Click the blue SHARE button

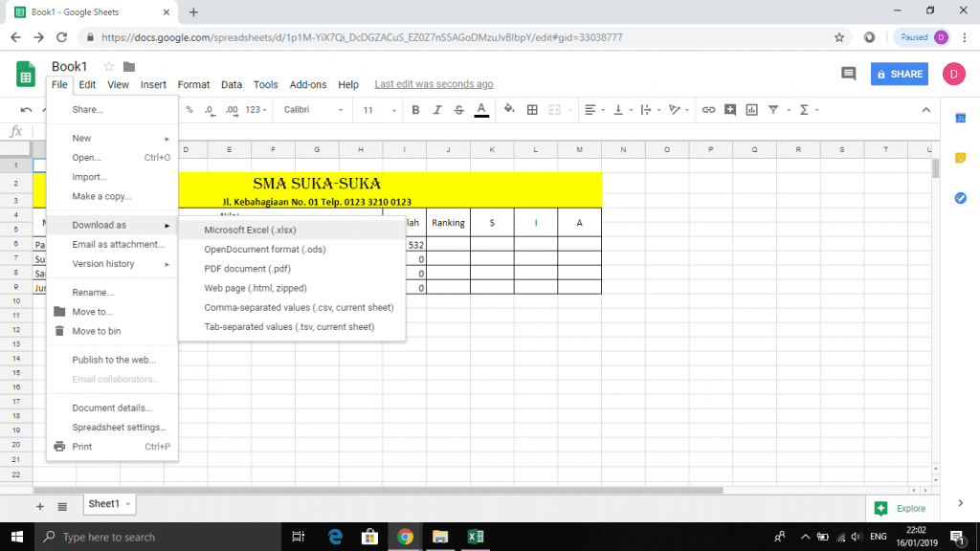pos(898,73)
